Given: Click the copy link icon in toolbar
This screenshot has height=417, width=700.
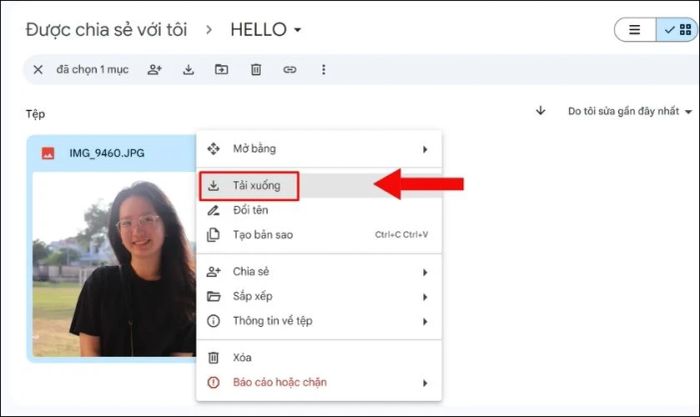Looking at the screenshot, I should [290, 70].
